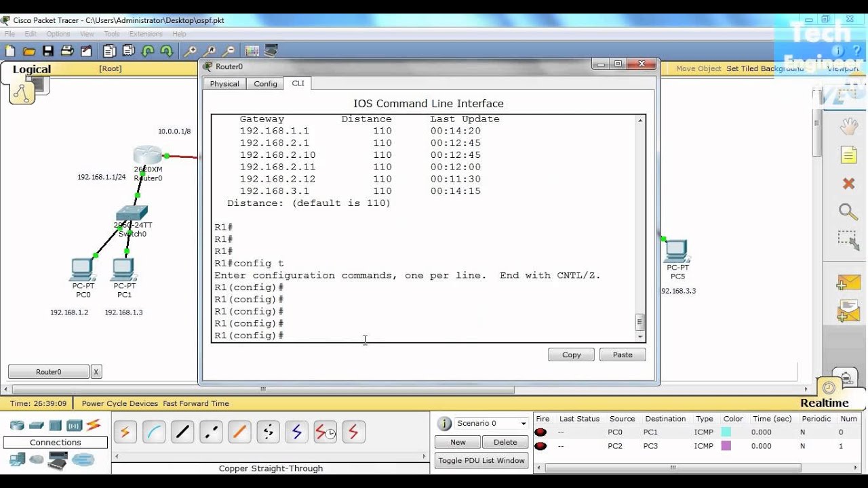868x488 pixels.
Task: Fire the PC0 to PC1 PDU
Action: (x=540, y=432)
